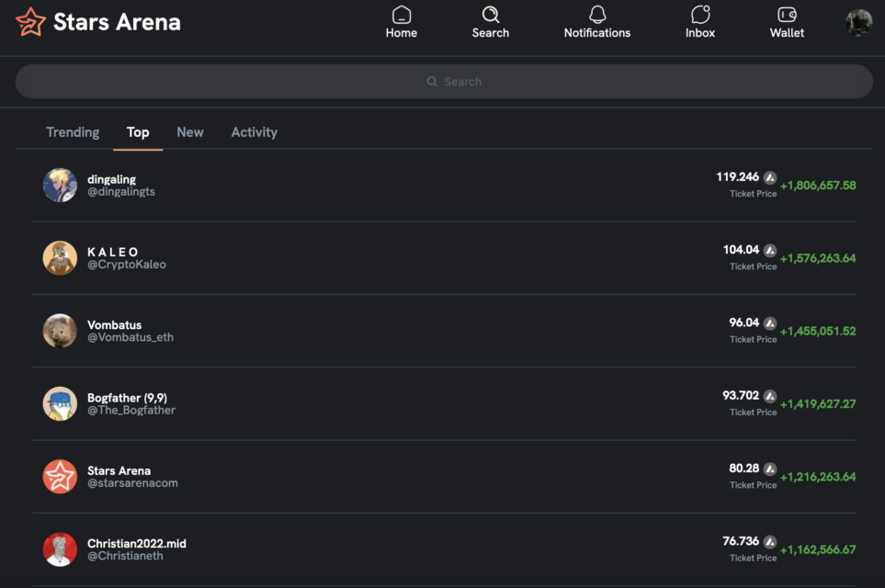The image size is (885, 588).
Task: Click Ticket Price label under 104.04
Action: [753, 266]
